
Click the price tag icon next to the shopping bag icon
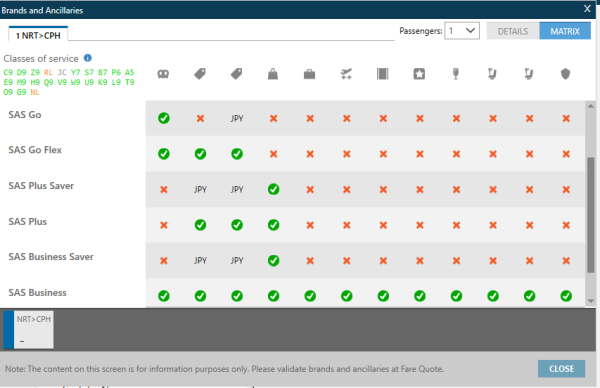coord(236,74)
